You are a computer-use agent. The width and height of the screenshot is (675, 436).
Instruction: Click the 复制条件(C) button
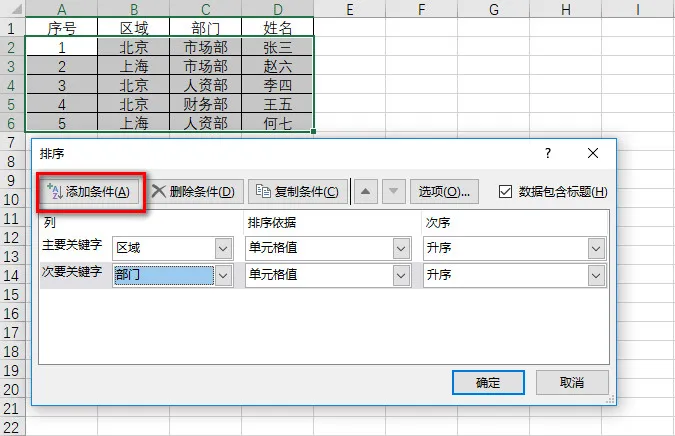tap(298, 192)
